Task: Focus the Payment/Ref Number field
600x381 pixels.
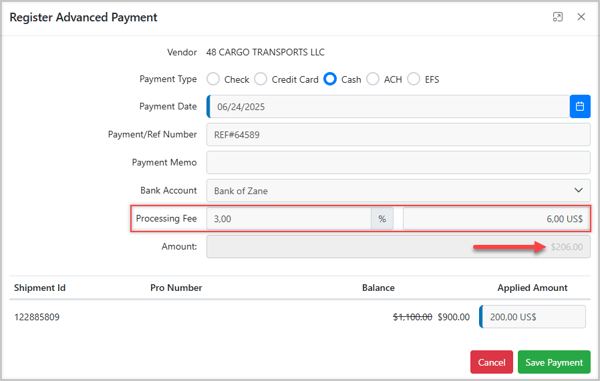Action: (x=398, y=135)
